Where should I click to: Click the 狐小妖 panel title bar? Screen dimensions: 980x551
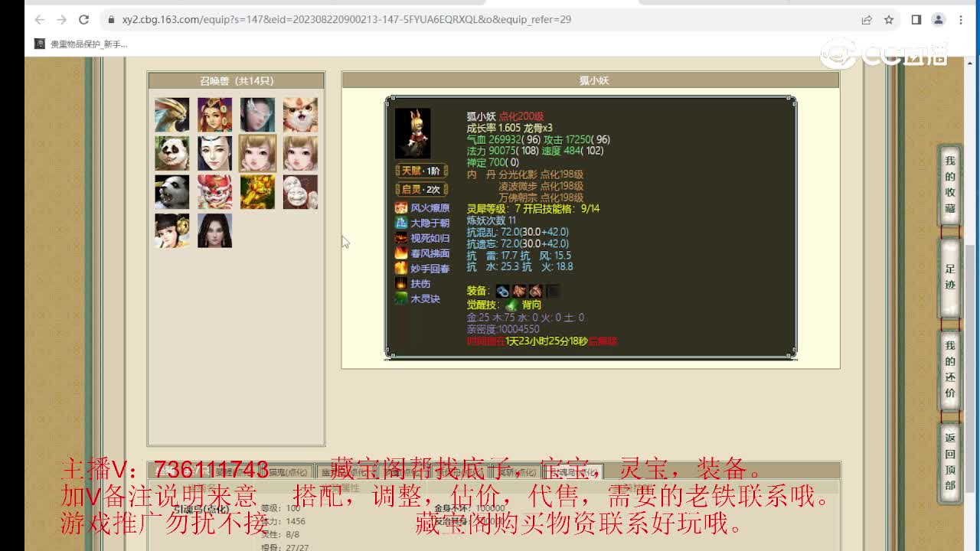590,80
